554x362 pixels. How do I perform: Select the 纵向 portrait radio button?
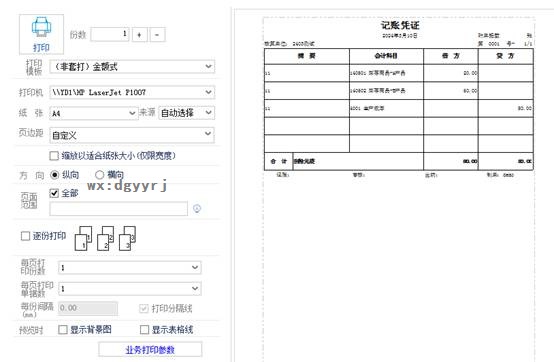tap(54, 175)
